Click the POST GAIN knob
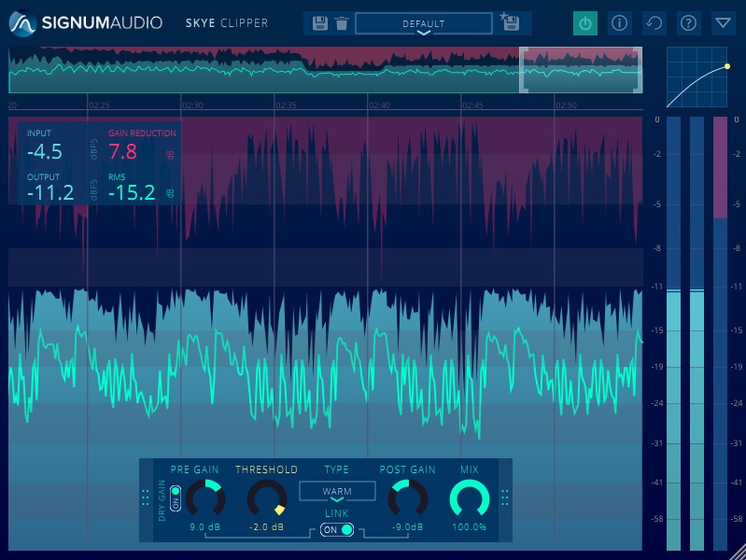The height and width of the screenshot is (560, 746). tap(408, 498)
